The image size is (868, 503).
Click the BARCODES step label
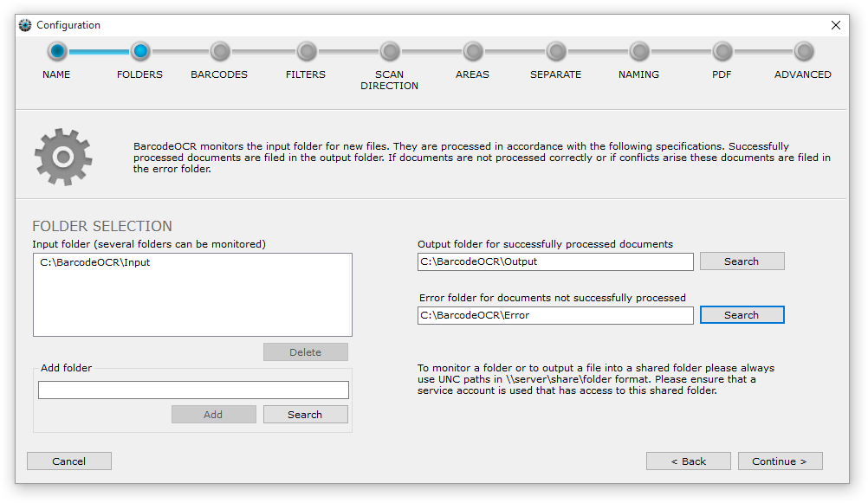pyautogui.click(x=219, y=74)
